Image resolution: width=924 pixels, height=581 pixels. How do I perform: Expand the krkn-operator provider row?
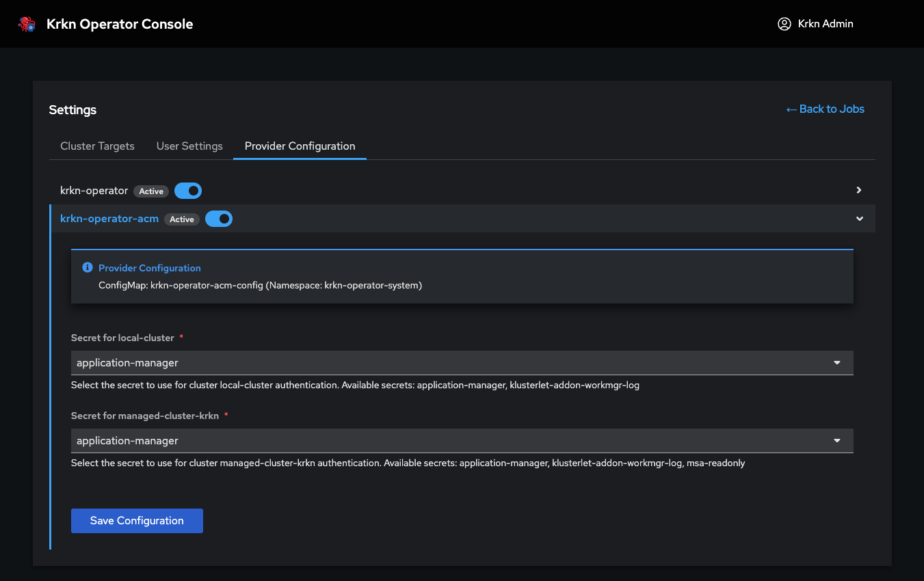[x=858, y=190]
